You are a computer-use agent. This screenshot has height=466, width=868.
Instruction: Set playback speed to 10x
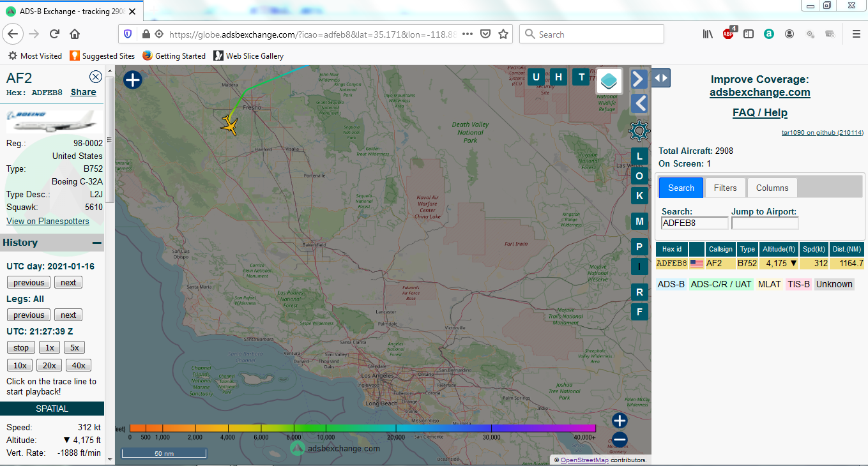(20, 366)
